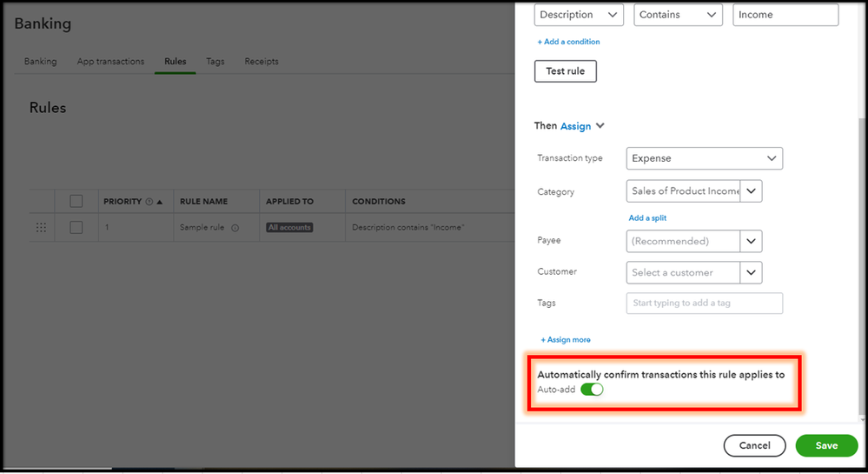Click the Priority column help icon
Viewport: 868px width, 474px height.
[149, 202]
